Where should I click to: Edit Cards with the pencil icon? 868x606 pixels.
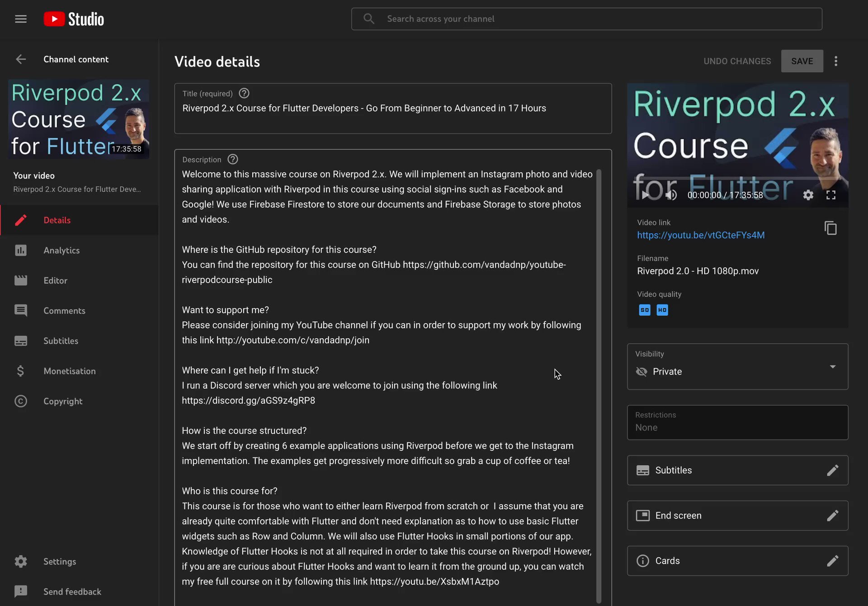point(833,561)
